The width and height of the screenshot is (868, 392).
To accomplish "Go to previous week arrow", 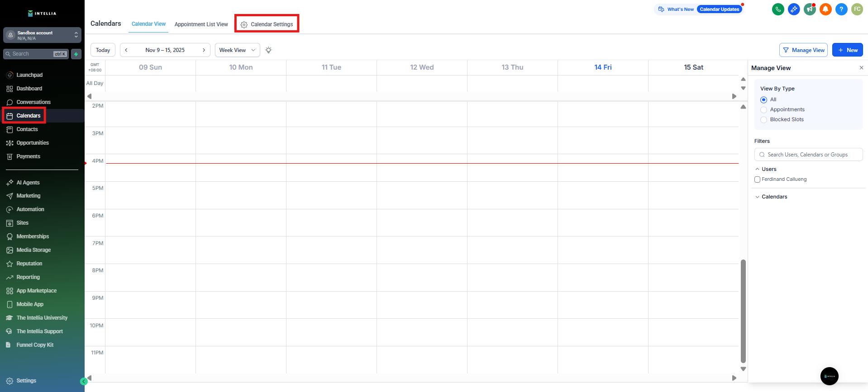I will (126, 50).
